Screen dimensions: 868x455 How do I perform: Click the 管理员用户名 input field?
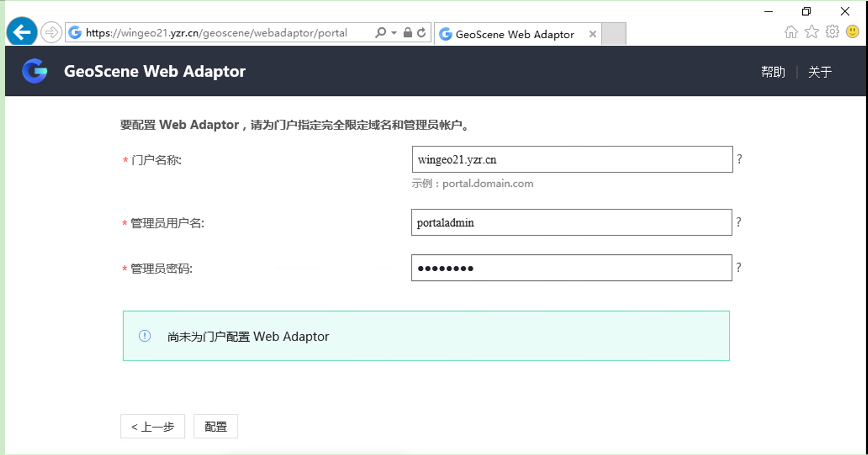(572, 222)
